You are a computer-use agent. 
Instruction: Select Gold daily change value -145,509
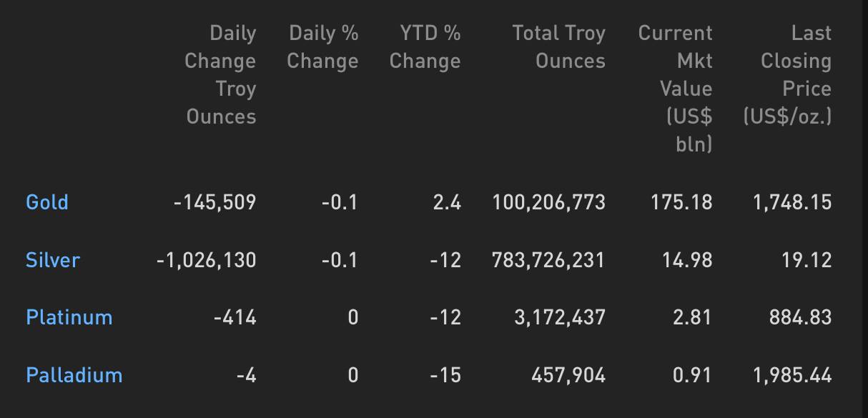coord(214,202)
